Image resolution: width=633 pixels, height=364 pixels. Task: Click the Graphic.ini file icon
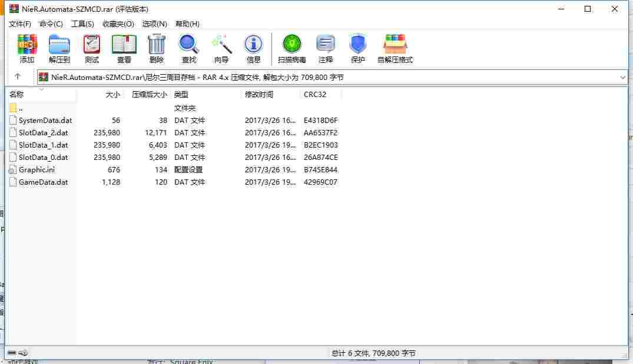[13, 170]
